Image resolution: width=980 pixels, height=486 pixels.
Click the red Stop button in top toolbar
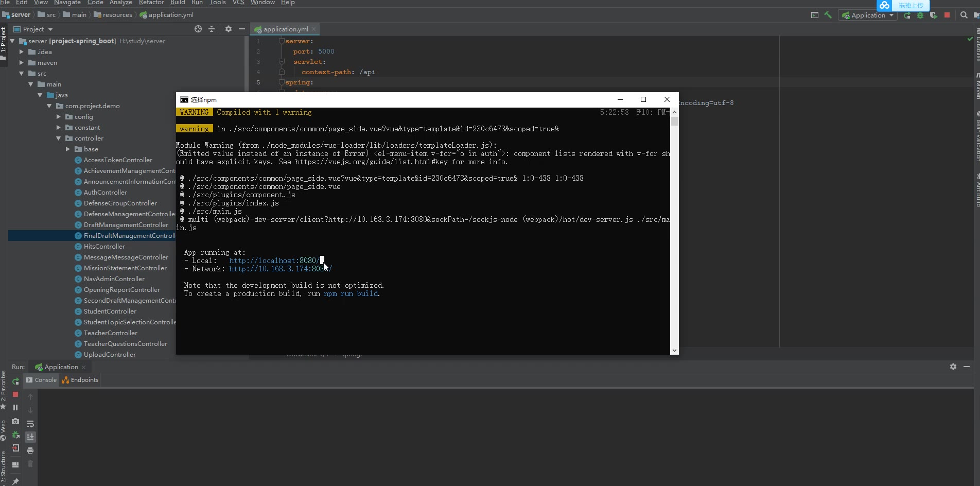(947, 15)
